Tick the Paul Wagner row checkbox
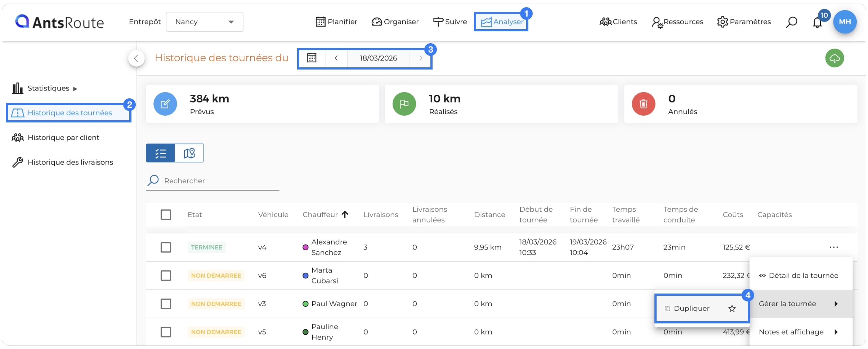The width and height of the screenshot is (868, 349). pos(166,304)
